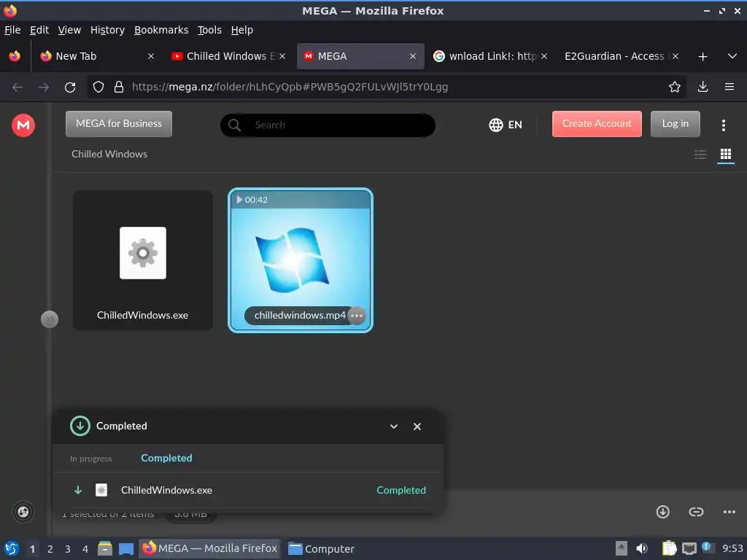Open file manager taskbar launcher
The width and height of the screenshot is (747, 560).
(105, 548)
